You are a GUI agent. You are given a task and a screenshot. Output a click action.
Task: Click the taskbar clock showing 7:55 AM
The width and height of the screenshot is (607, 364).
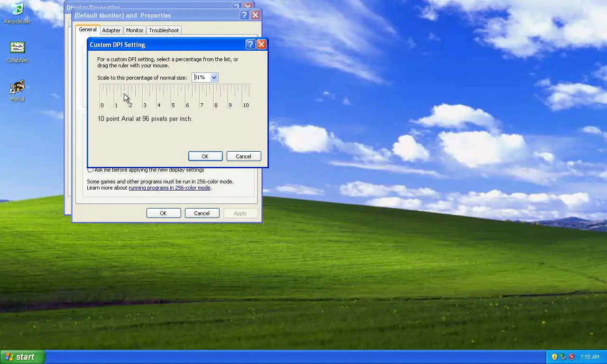[589, 357]
